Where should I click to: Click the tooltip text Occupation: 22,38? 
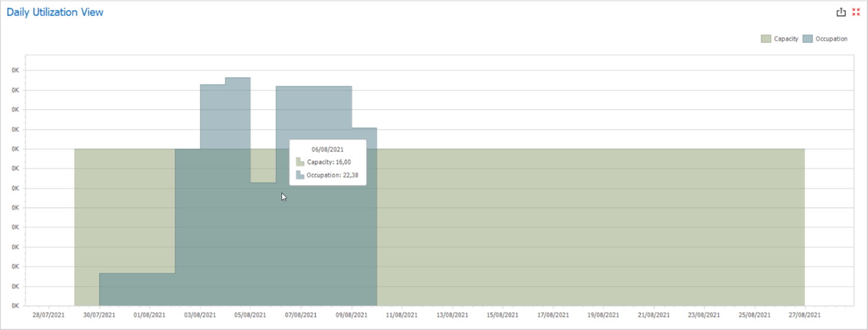click(332, 175)
